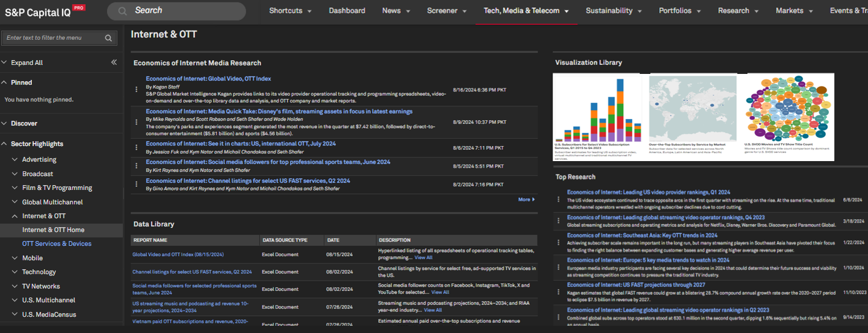Open options menu for Global Video, OTT Index article
Screen dimensions: 868x333
pos(137,89)
